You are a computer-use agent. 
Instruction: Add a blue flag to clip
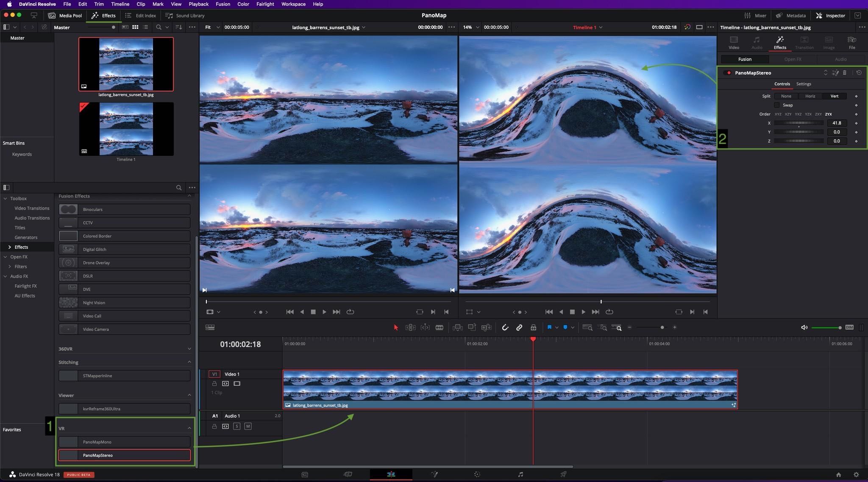pyautogui.click(x=549, y=327)
